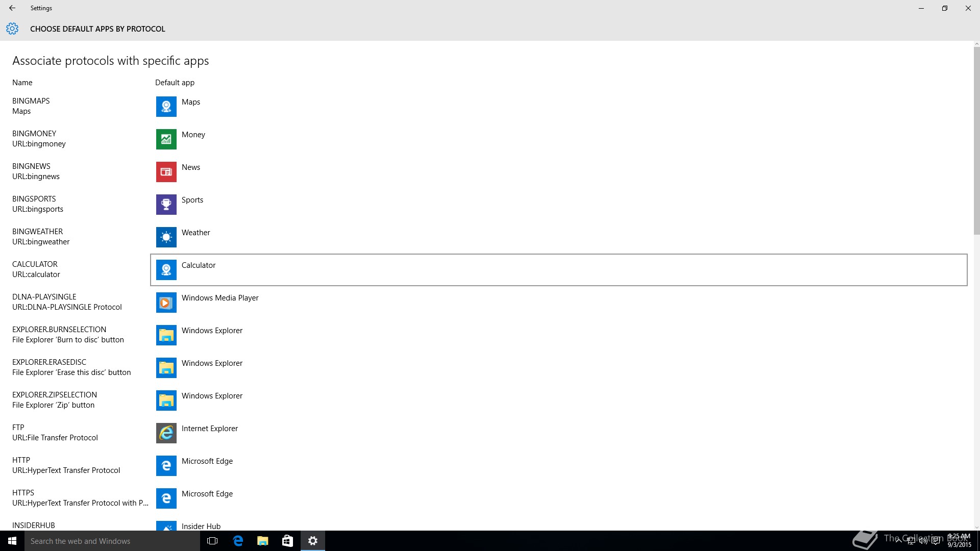Open the Windows Start menu
This screenshot has height=551, width=980.
pyautogui.click(x=12, y=541)
